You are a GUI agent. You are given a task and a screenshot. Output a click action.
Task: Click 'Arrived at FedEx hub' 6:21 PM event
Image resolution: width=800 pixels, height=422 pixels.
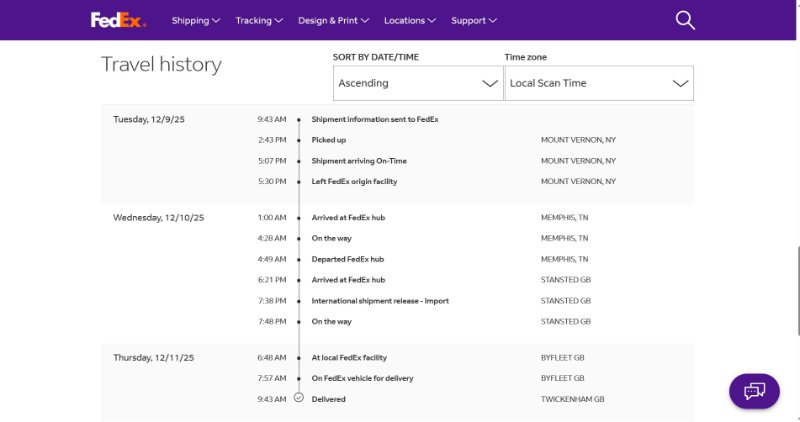pyautogui.click(x=348, y=280)
